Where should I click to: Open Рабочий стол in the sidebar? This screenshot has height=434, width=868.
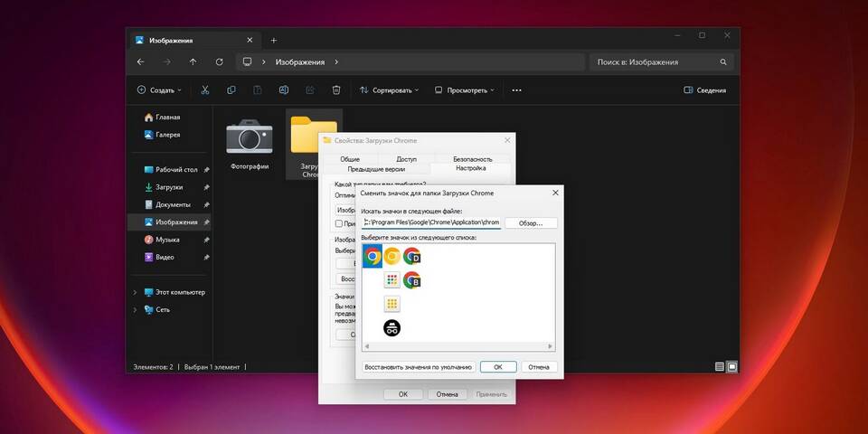169,169
